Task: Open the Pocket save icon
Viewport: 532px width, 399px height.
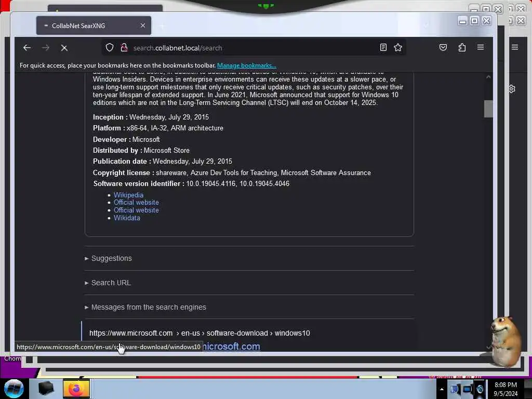Action: [x=443, y=47]
